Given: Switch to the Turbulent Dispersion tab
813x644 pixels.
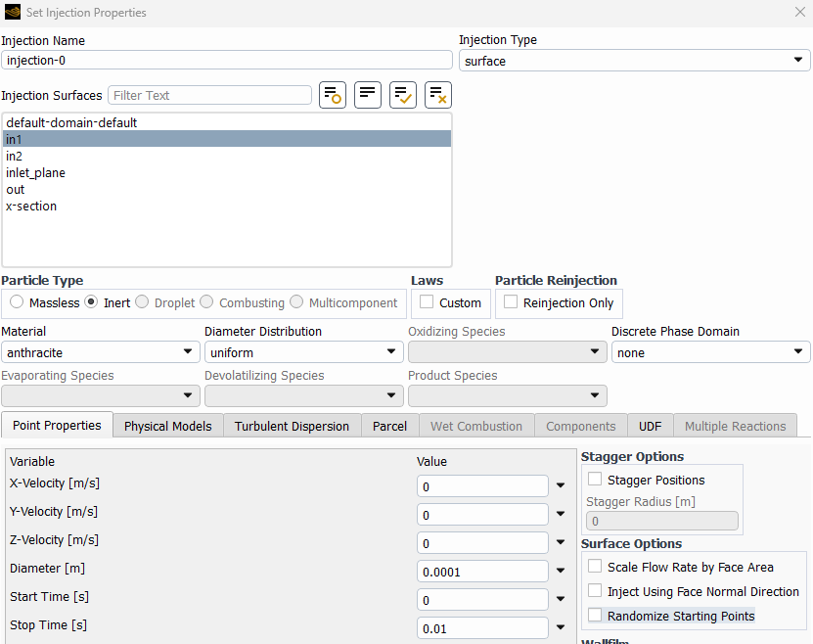Looking at the screenshot, I should point(292,426).
